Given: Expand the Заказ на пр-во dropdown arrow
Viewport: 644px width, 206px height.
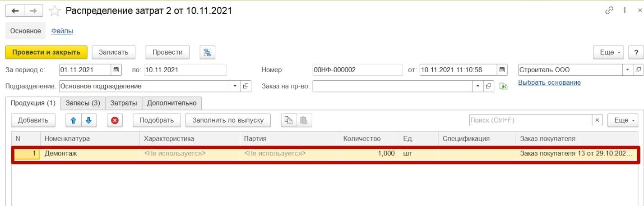Looking at the screenshot, I should coord(478,86).
